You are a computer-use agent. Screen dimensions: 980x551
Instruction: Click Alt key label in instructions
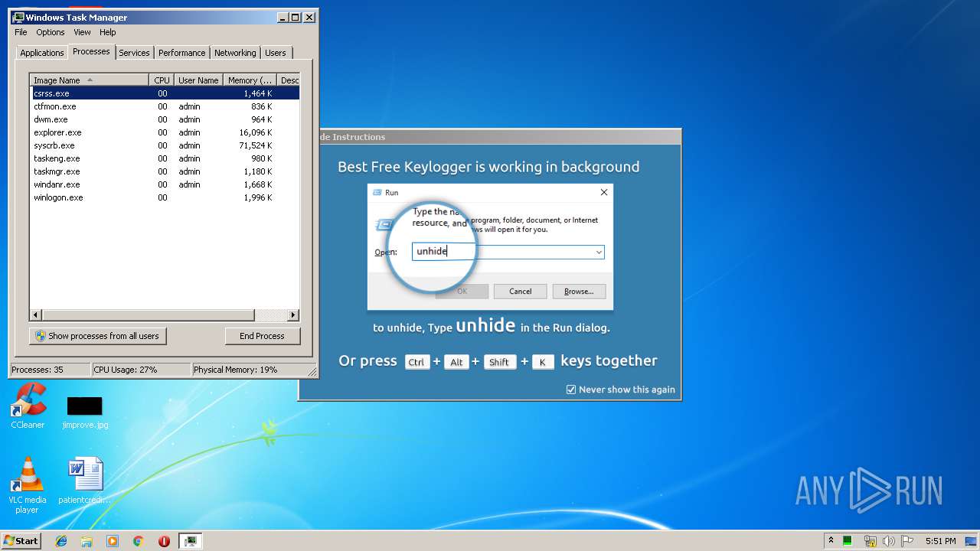click(457, 363)
